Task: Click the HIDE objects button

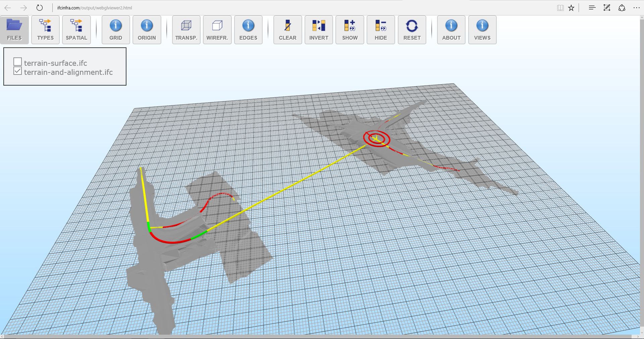Action: [x=381, y=30]
